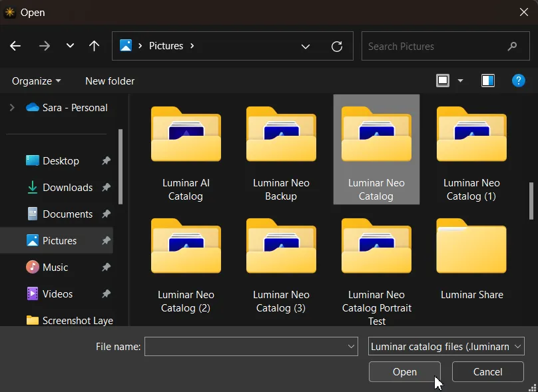Image resolution: width=538 pixels, height=392 pixels.
Task: Open the Luminar catalog file type dropdown
Action: [446, 346]
